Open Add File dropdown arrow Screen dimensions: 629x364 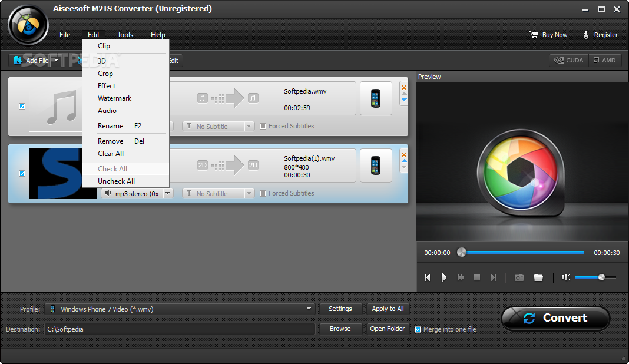pos(56,61)
